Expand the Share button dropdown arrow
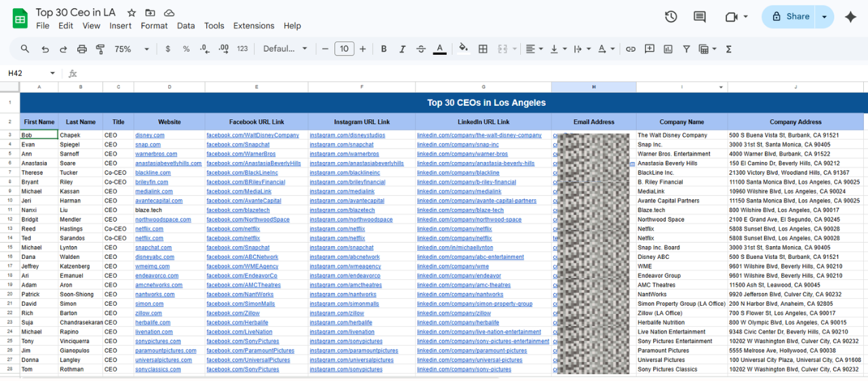868x381 pixels. pos(825,17)
